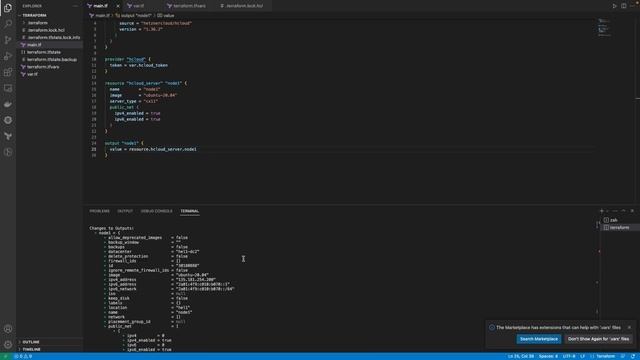
Task: Open Manage gear at activity bar bottom
Action: 8,344
